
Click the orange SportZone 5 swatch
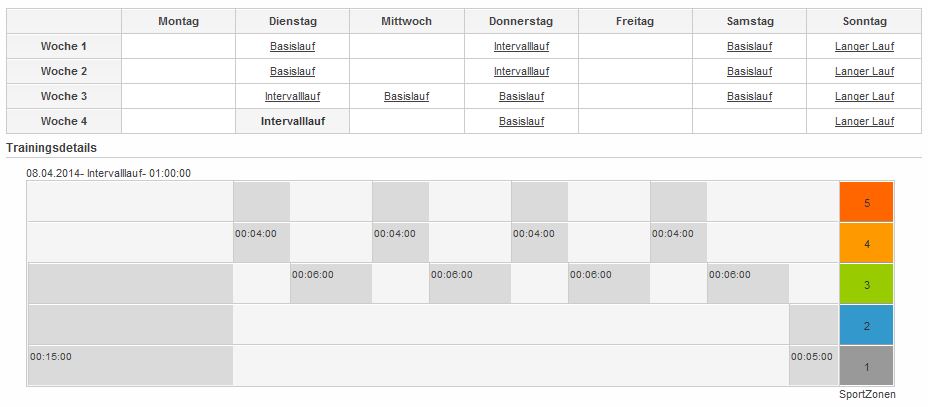[866, 202]
